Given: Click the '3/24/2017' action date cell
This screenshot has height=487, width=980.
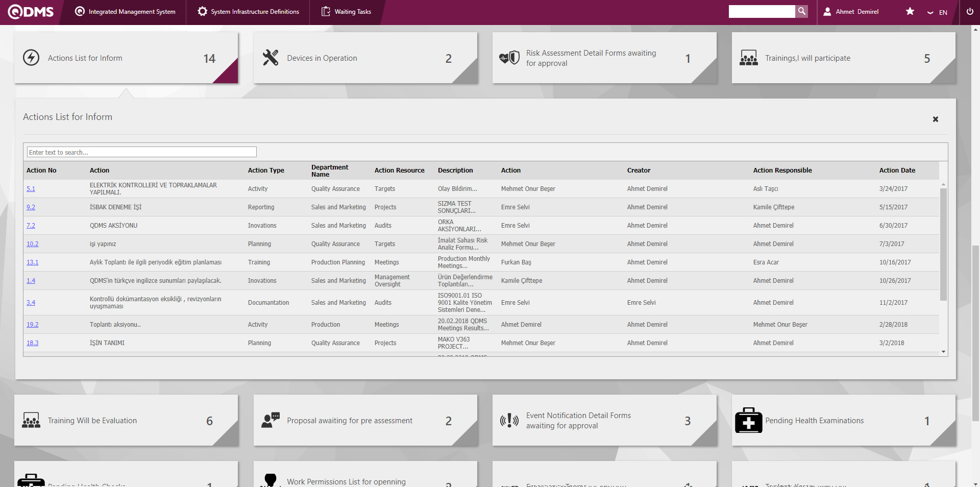Looking at the screenshot, I should coord(893,189).
